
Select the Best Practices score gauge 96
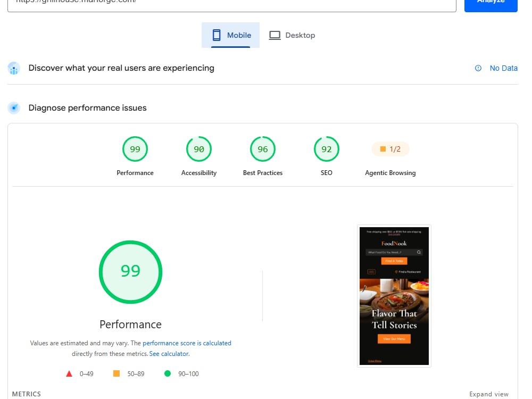pyautogui.click(x=263, y=149)
